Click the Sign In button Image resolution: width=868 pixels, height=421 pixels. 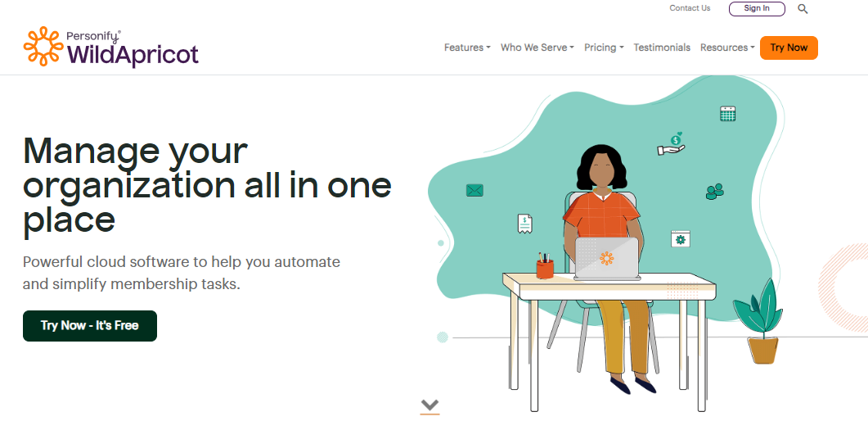click(x=757, y=9)
